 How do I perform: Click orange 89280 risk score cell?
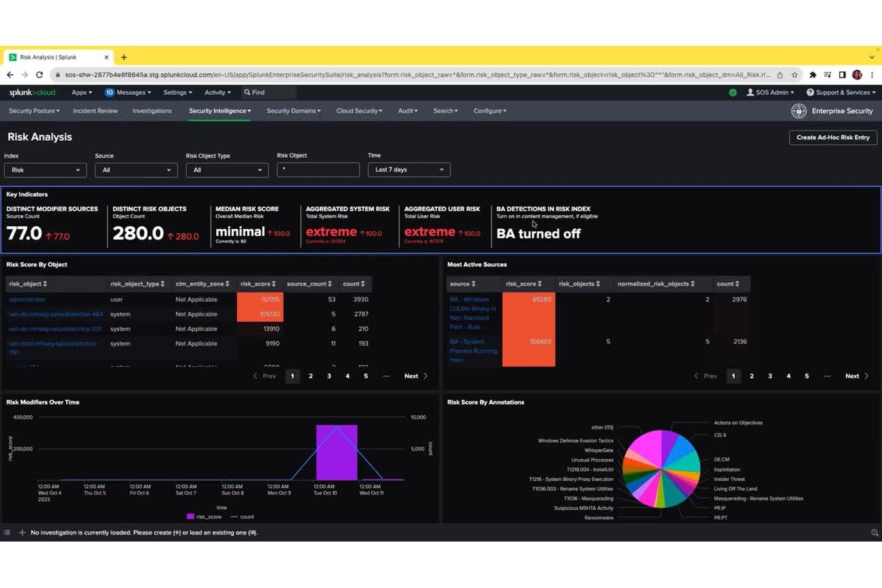click(x=529, y=313)
